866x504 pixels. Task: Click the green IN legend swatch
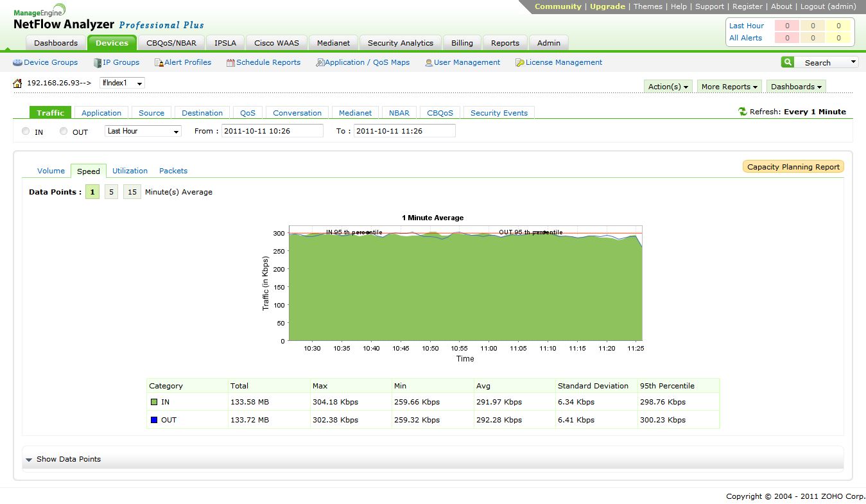click(154, 402)
